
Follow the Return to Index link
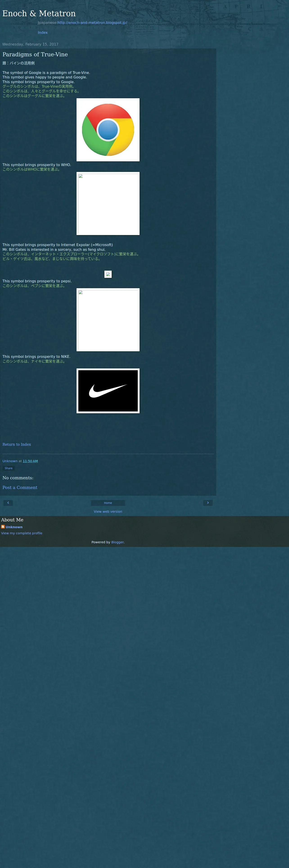tap(17, 444)
